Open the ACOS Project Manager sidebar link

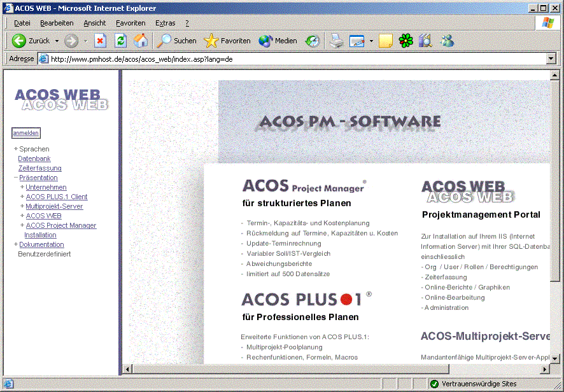pyautogui.click(x=61, y=225)
